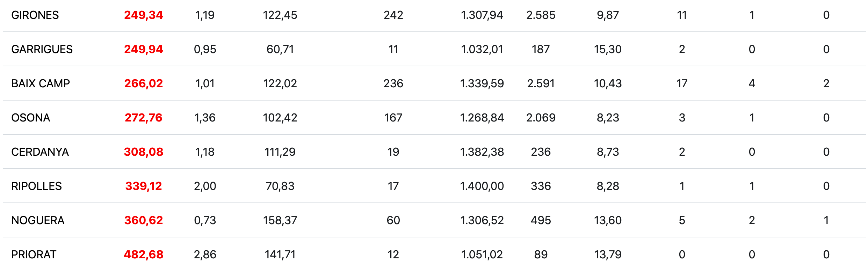
Task: Select the GARRIGUES region cell
Action: tap(42, 49)
